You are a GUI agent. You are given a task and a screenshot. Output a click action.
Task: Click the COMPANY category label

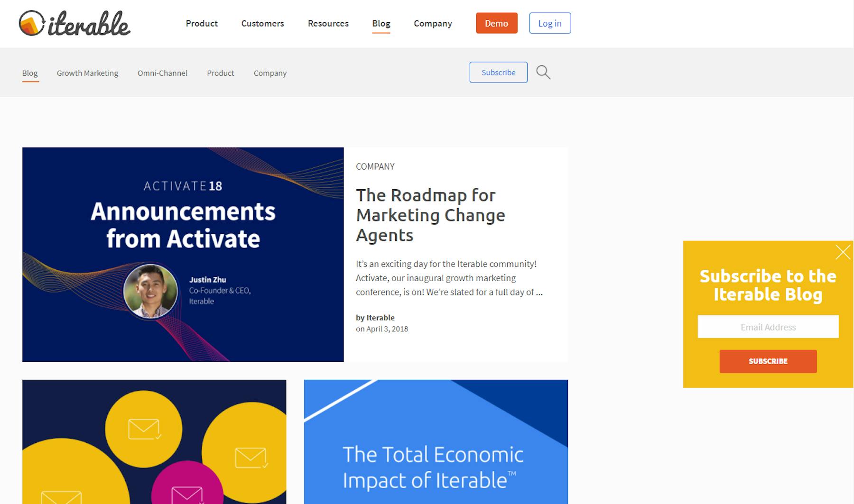click(375, 166)
